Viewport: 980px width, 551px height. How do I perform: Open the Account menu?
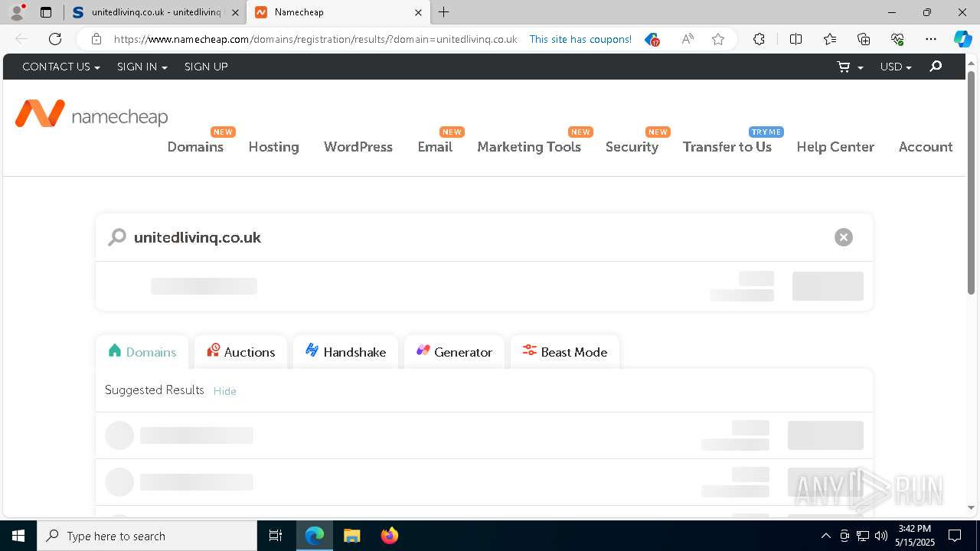926,147
